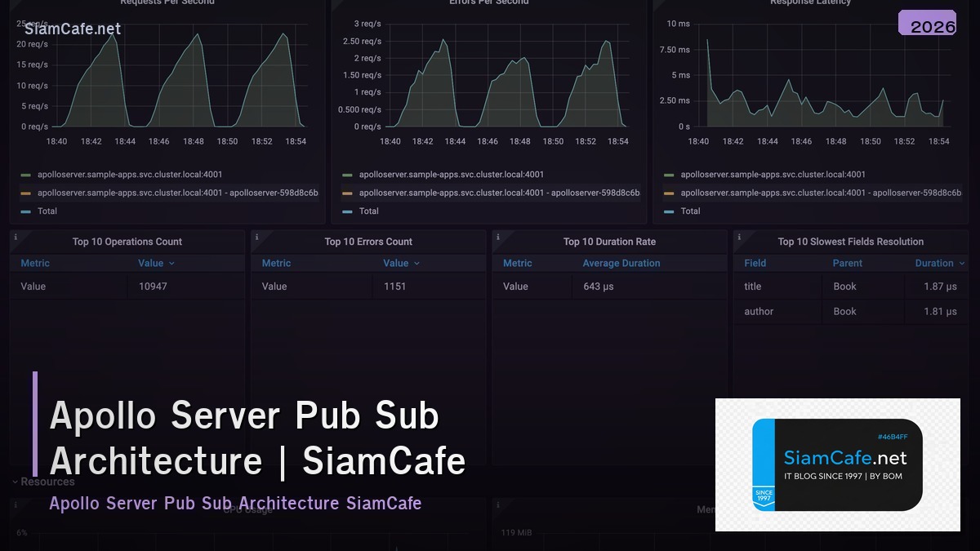Screen dimensions: 980x551
Task: Open the Duration sort dropdown in Slowest Fields Resolution
Action: click(x=939, y=263)
